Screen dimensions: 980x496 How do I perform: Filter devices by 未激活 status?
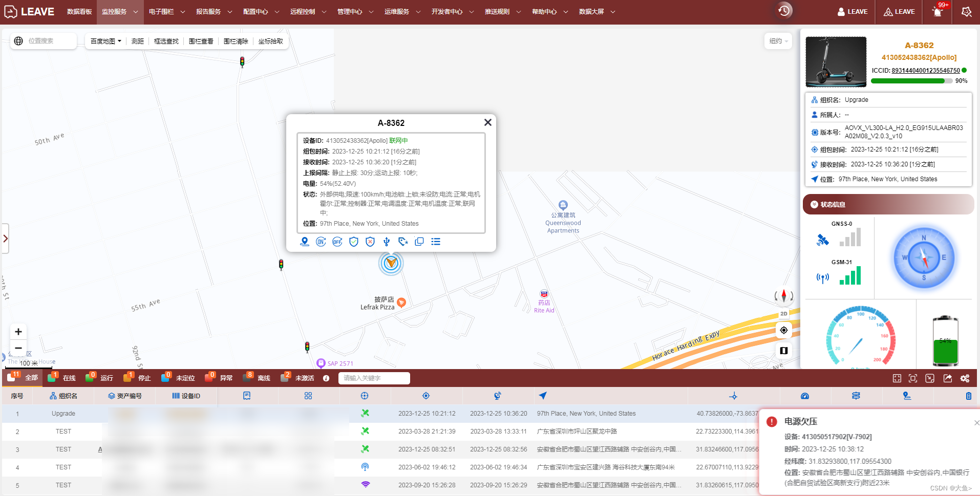click(297, 378)
